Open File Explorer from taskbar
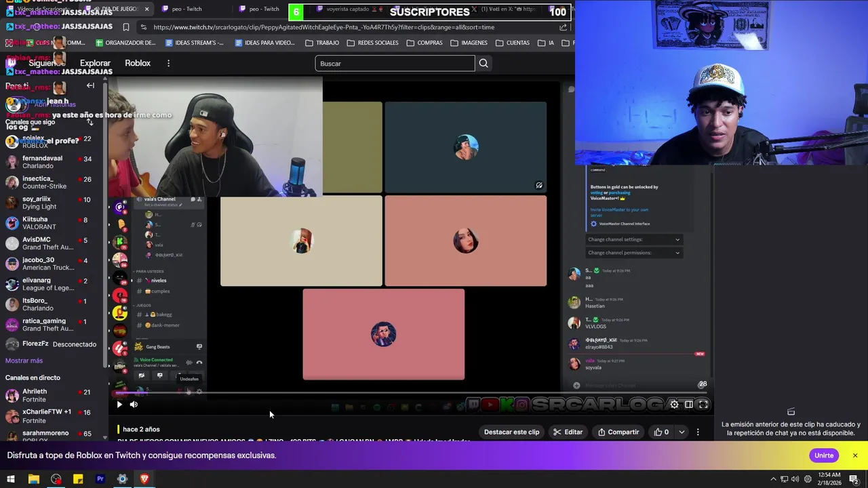The image size is (868, 488). click(x=33, y=479)
